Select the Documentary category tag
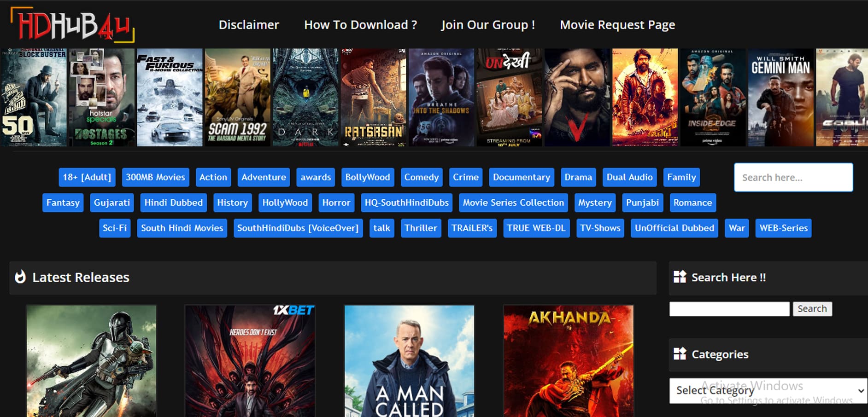Image resolution: width=868 pixels, height=417 pixels. [522, 177]
